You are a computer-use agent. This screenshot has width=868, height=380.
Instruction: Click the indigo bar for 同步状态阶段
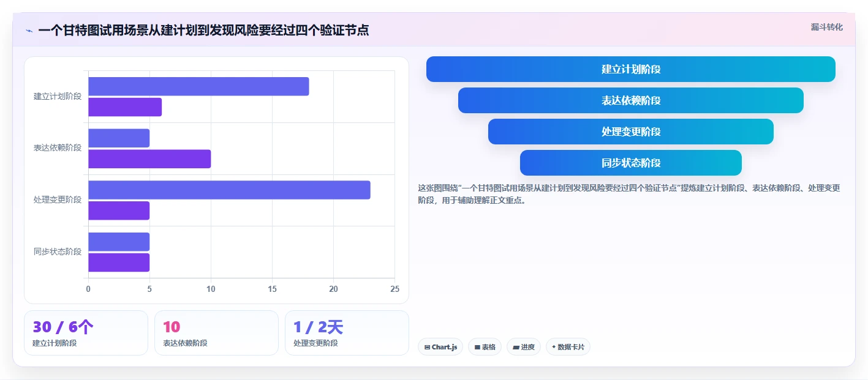[119, 242]
